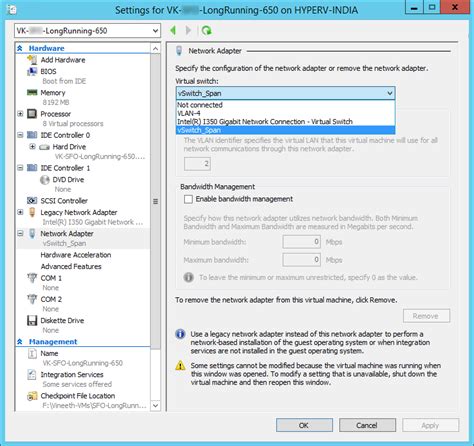Click the COM 1 port icon

pyautogui.click(x=32, y=278)
